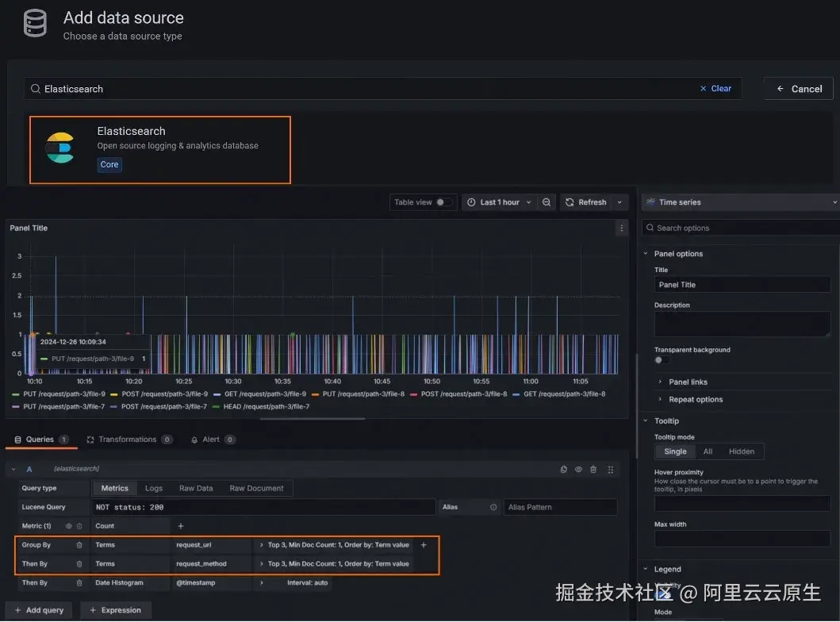Screen dimensions: 840x622
Task: Click the magnifier icon in data source search
Action: point(36,88)
